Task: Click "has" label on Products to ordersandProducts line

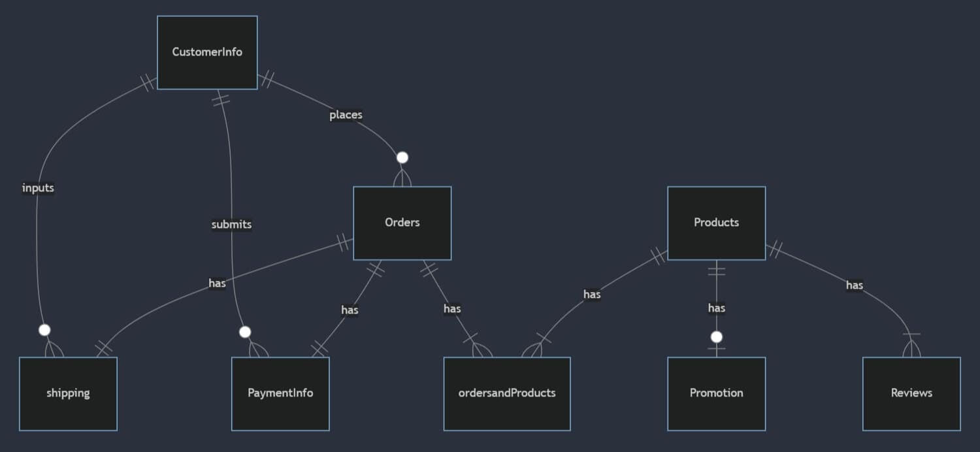Action: 592,295
